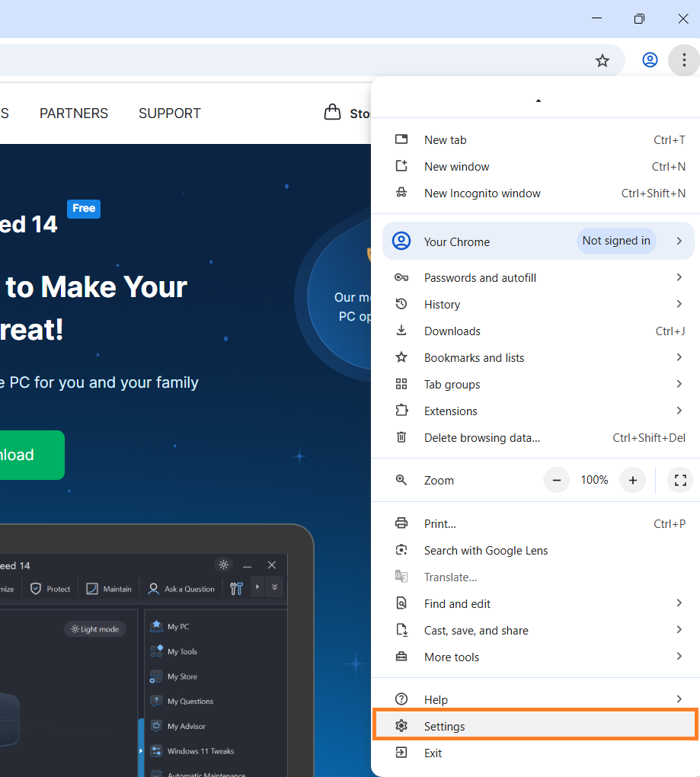
Task: Click the bookmark star icon in address bar
Action: (x=603, y=61)
